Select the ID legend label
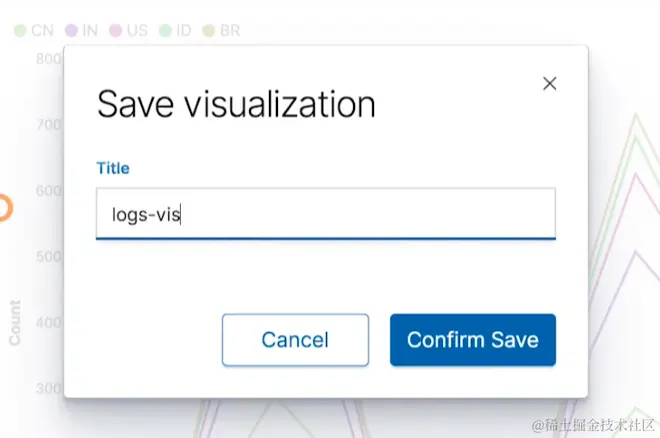 point(184,31)
